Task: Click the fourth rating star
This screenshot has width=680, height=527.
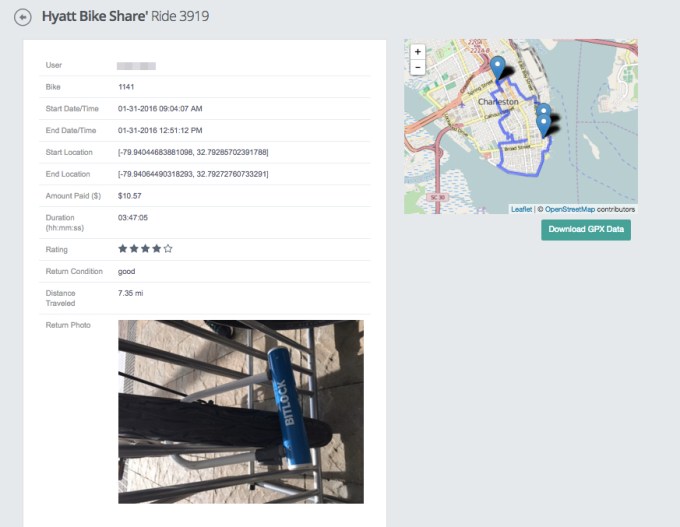Action: coord(156,248)
